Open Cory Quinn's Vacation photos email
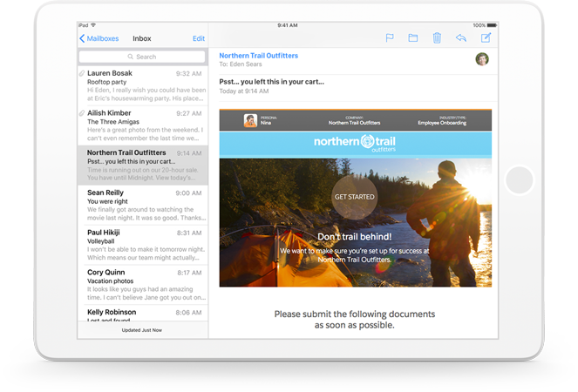This screenshot has height=392, width=578. pos(143,284)
